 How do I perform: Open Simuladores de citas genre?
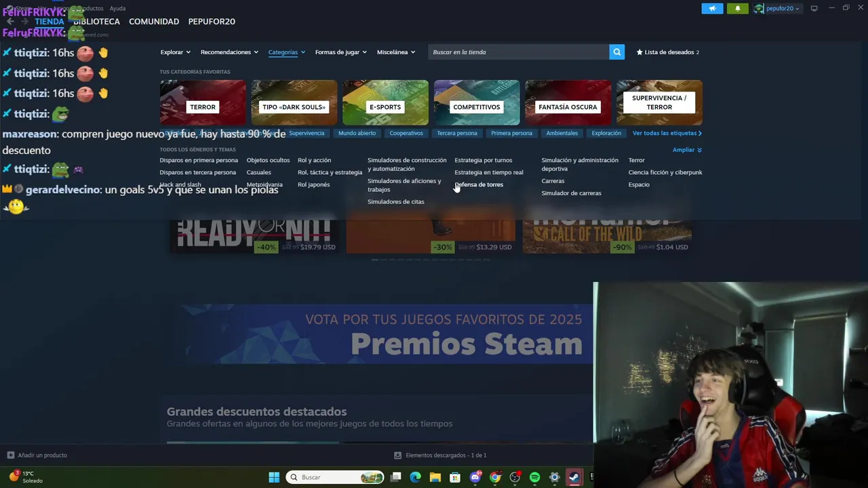point(396,202)
